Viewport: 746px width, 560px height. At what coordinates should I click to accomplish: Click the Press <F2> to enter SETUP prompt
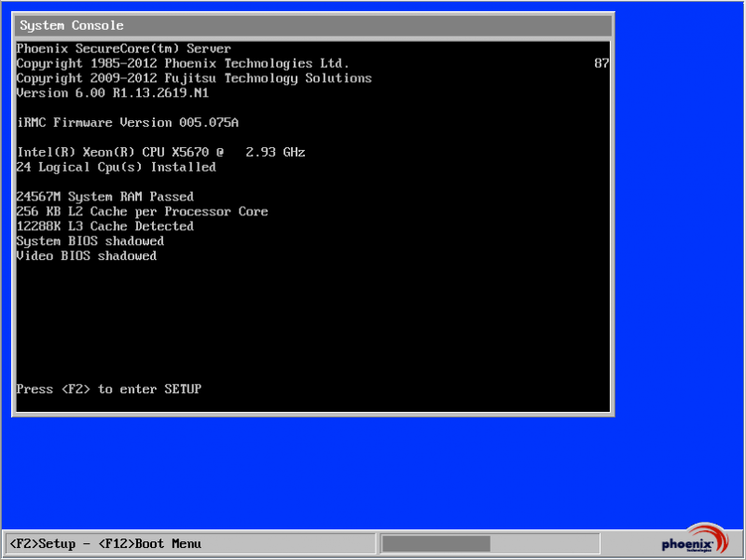(109, 389)
